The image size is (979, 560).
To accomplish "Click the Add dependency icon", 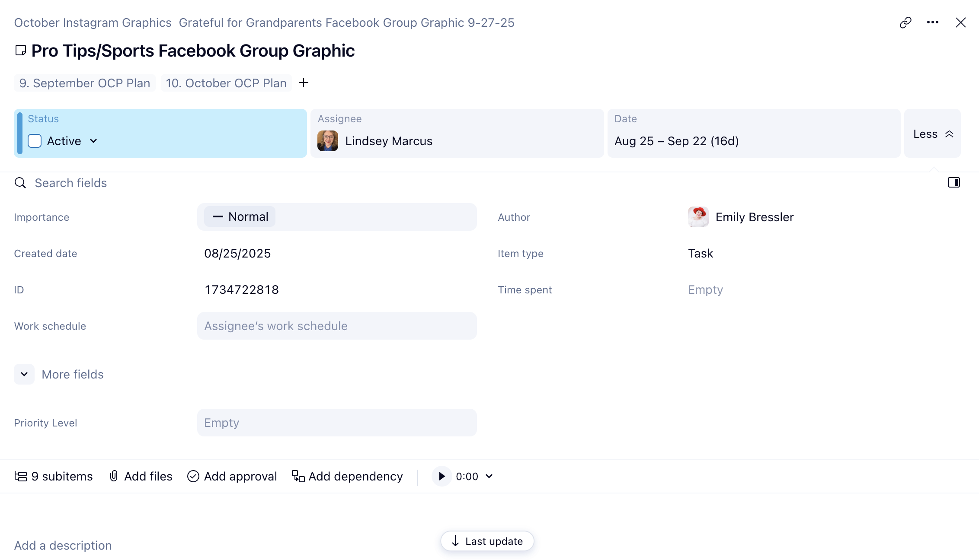I will coord(298,476).
